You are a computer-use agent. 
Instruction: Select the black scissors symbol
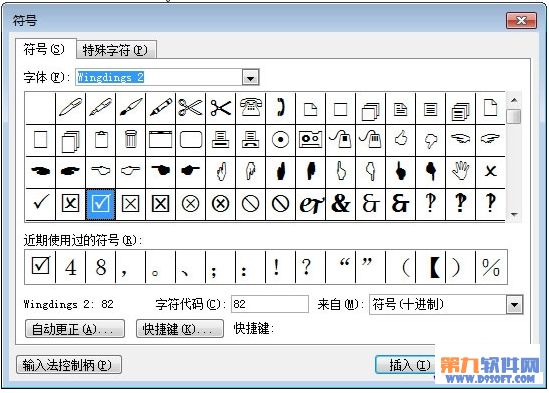[221, 107]
